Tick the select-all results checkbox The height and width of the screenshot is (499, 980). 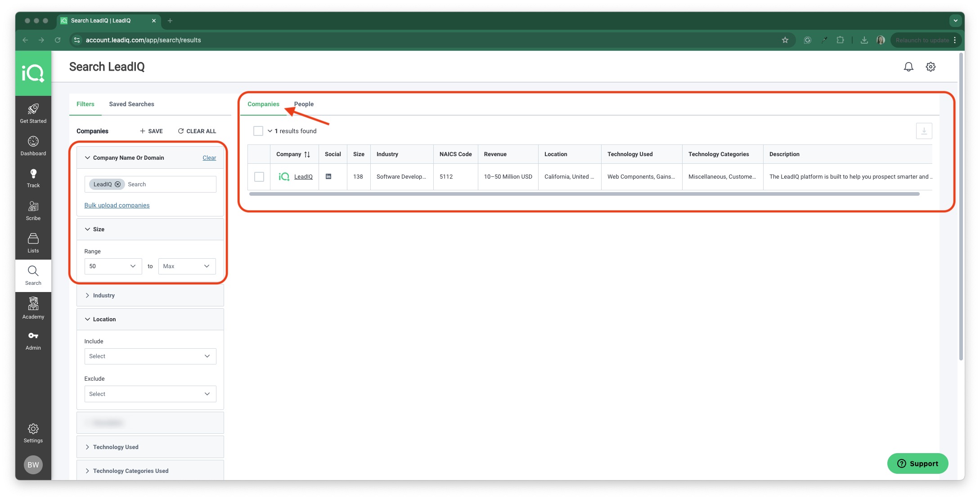point(258,131)
